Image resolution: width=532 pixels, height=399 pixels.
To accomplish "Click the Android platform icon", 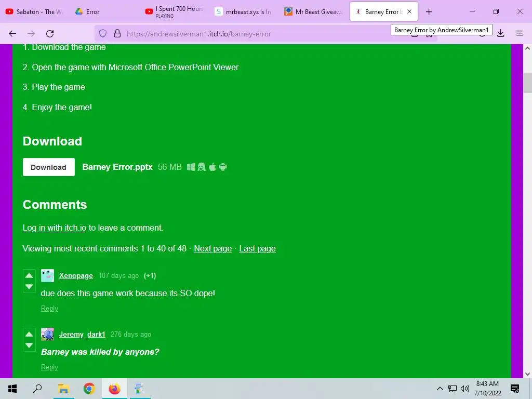I will (x=223, y=167).
